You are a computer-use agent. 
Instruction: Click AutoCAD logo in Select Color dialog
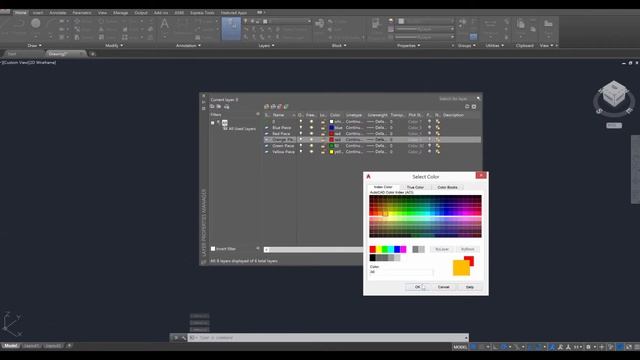[x=369, y=176]
